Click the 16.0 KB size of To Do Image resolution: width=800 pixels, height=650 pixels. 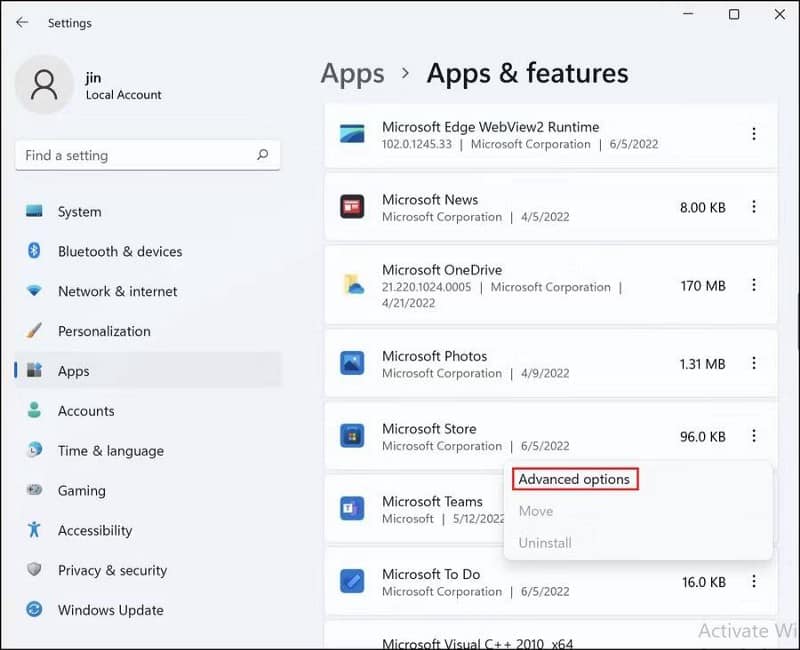(704, 582)
